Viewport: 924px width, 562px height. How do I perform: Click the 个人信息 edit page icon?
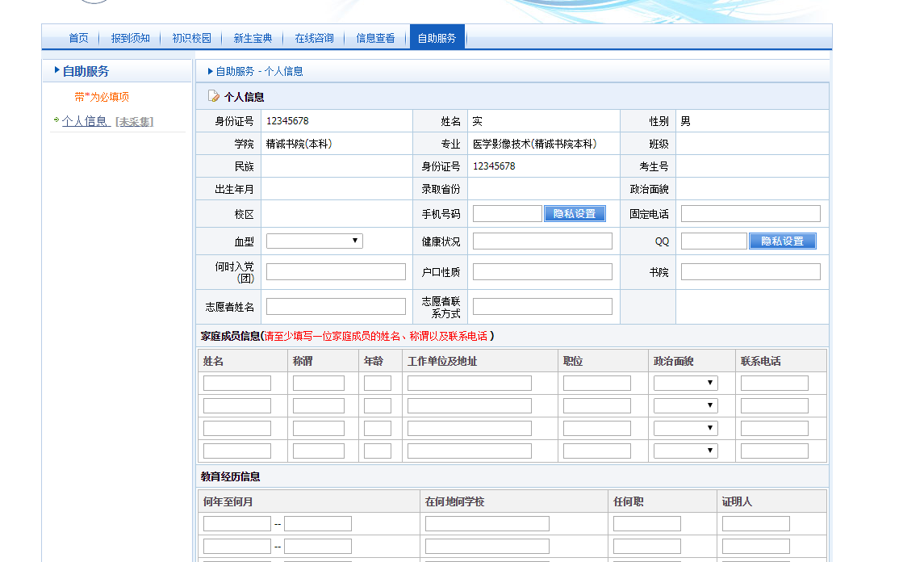(213, 96)
